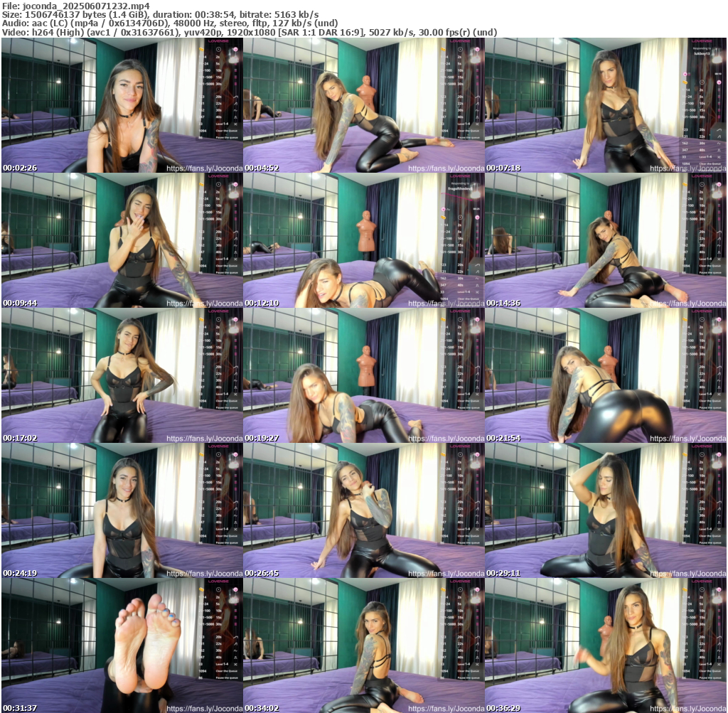The width and height of the screenshot is (728, 713).
Task: Click the Size line with duration and bitrate
Action: pyautogui.click(x=160, y=14)
